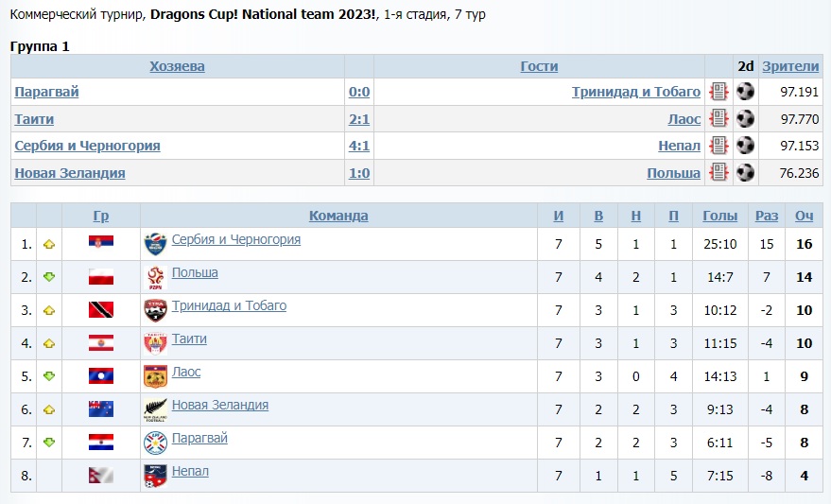Sort standings by the Оч points column
Viewport: 831px width, 504px height.
click(x=804, y=216)
